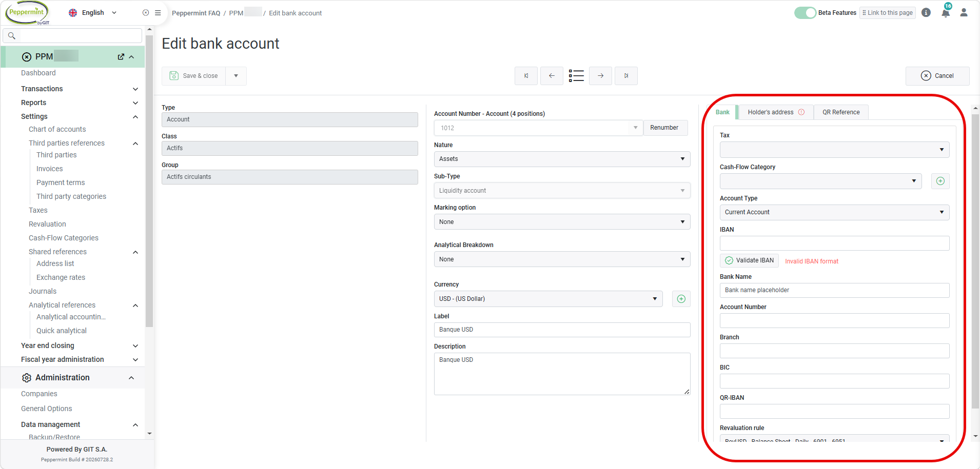This screenshot has height=469, width=980.
Task: Click the Renumber button
Action: (x=665, y=128)
